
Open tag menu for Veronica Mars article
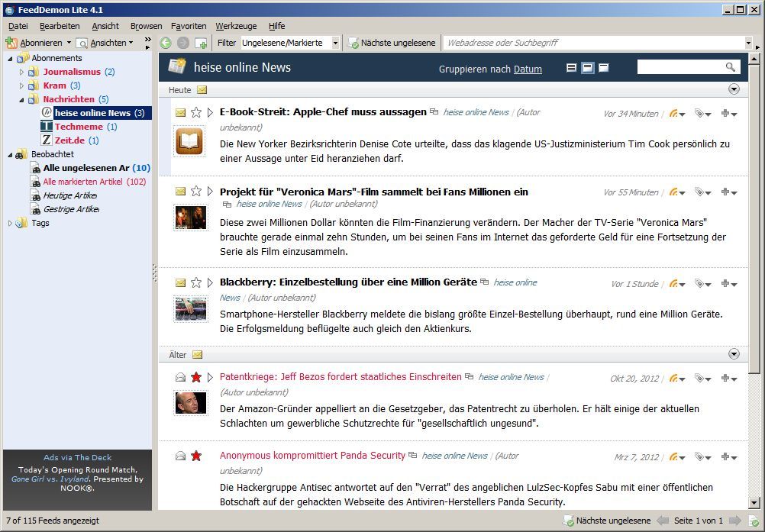click(x=702, y=192)
